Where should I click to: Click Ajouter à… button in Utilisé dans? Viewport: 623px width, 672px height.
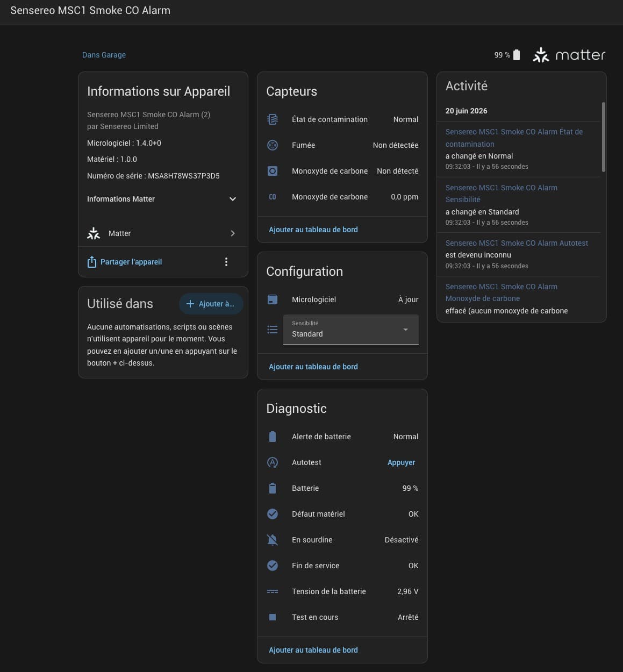click(211, 304)
